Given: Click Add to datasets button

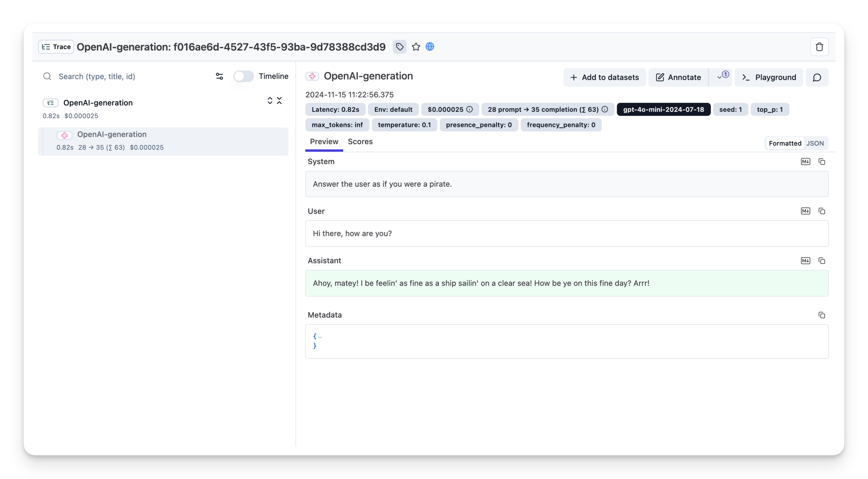Looking at the screenshot, I should [604, 77].
